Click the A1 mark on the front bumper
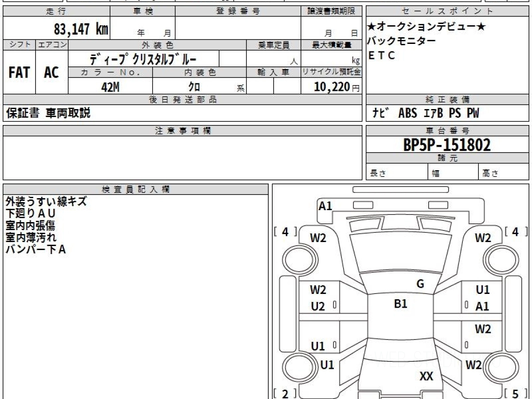Screen dimensions: 532x399 coord(325,206)
